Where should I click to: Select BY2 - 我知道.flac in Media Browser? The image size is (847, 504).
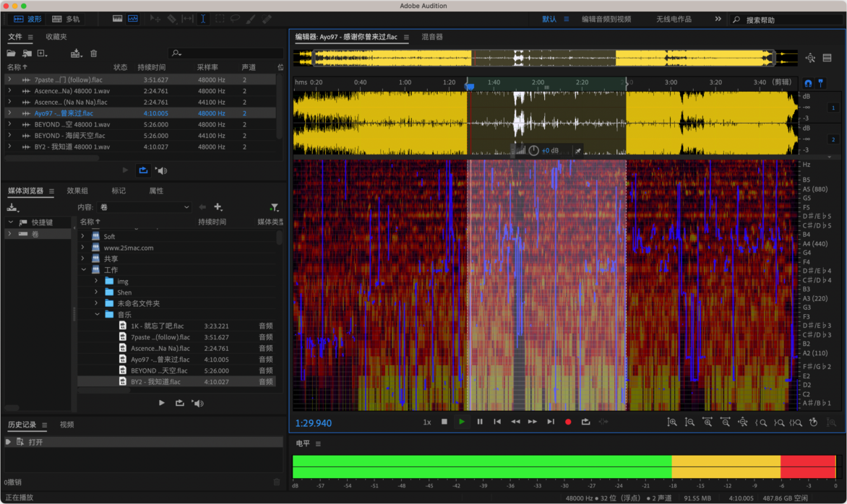pyautogui.click(x=176, y=381)
